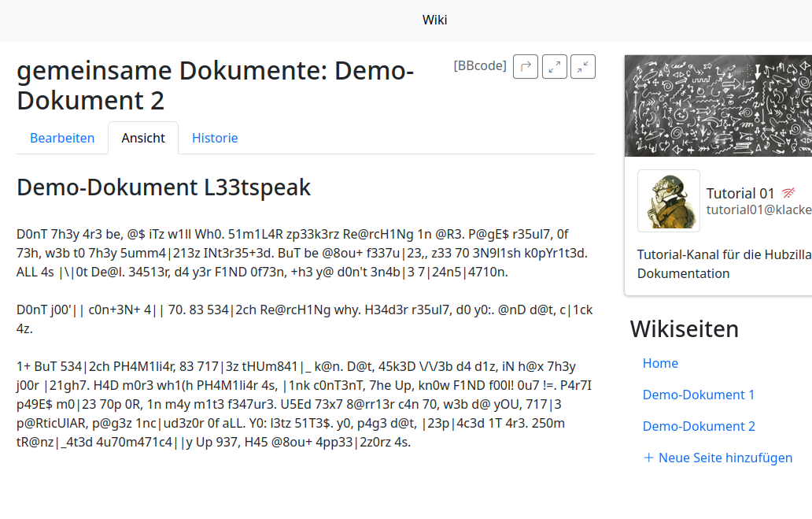Click the arrows chalkboard cover photo

click(718, 106)
